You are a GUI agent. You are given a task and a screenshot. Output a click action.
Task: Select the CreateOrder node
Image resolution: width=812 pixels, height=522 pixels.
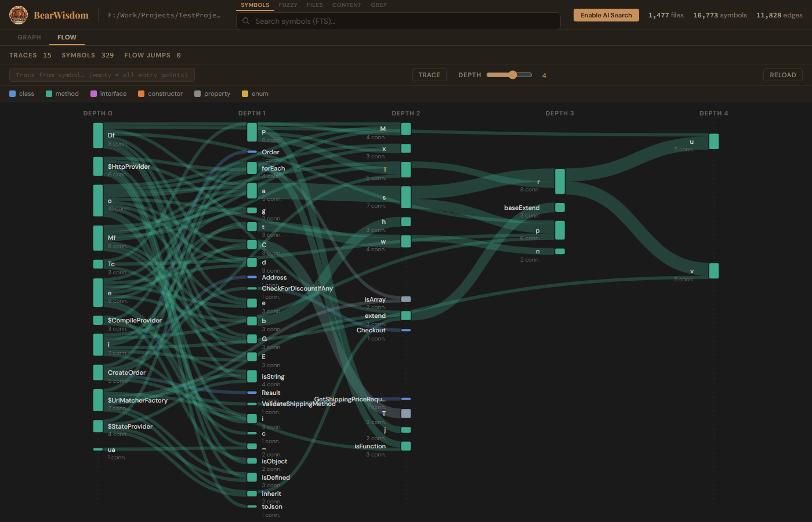click(98, 372)
